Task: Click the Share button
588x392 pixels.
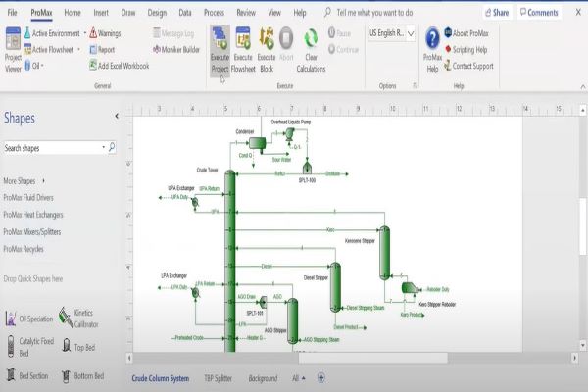Action: 497,13
